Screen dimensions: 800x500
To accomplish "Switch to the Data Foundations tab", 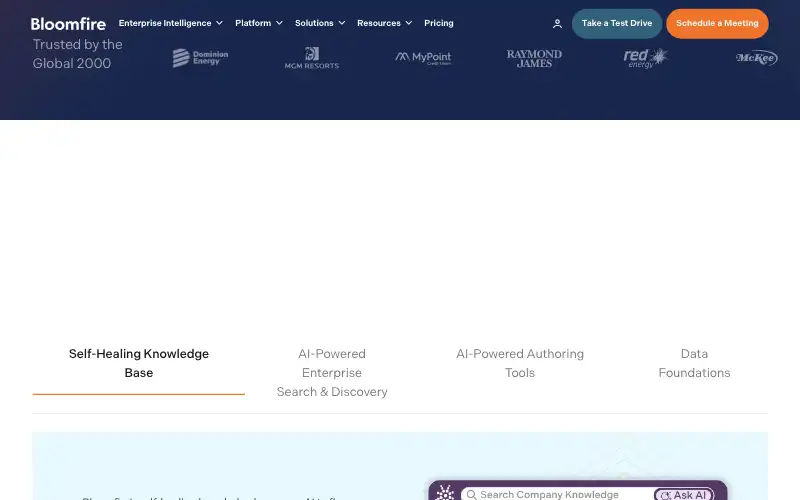I will pyautogui.click(x=694, y=363).
